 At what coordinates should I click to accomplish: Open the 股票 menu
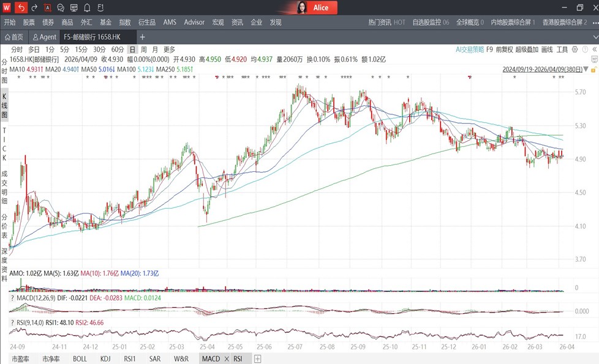click(x=29, y=22)
